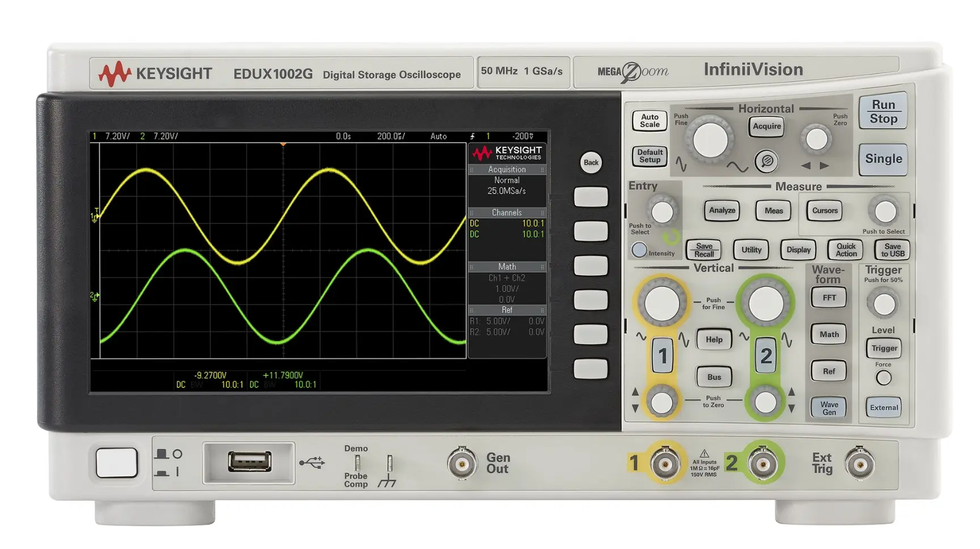
Task: Click the channel 1 ground level marker
Action: [x=95, y=216]
